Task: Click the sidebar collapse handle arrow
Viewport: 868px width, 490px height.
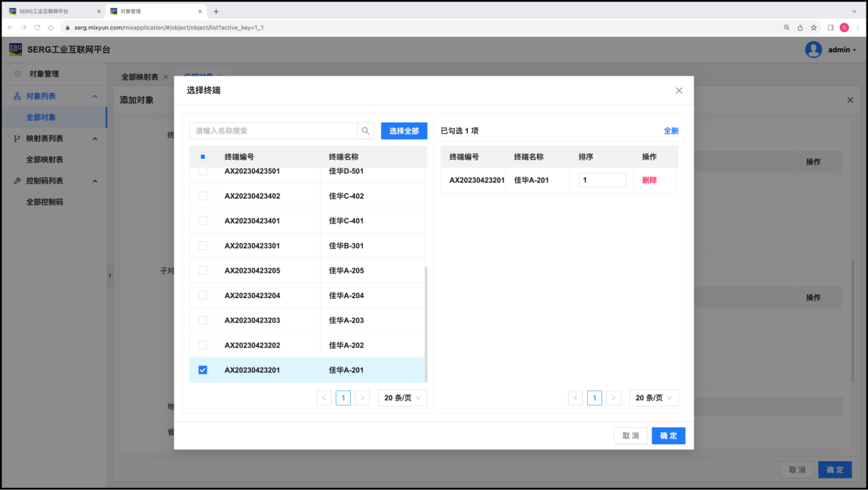Action: click(x=110, y=275)
